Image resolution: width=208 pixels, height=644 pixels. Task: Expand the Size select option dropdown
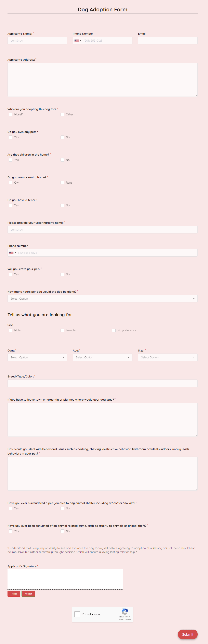coord(168,358)
